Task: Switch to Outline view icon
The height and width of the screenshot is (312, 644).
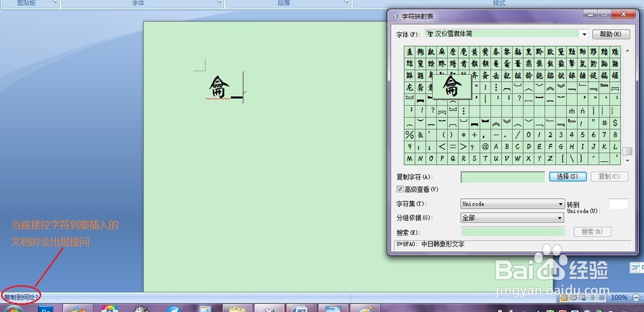Action: 592,298
